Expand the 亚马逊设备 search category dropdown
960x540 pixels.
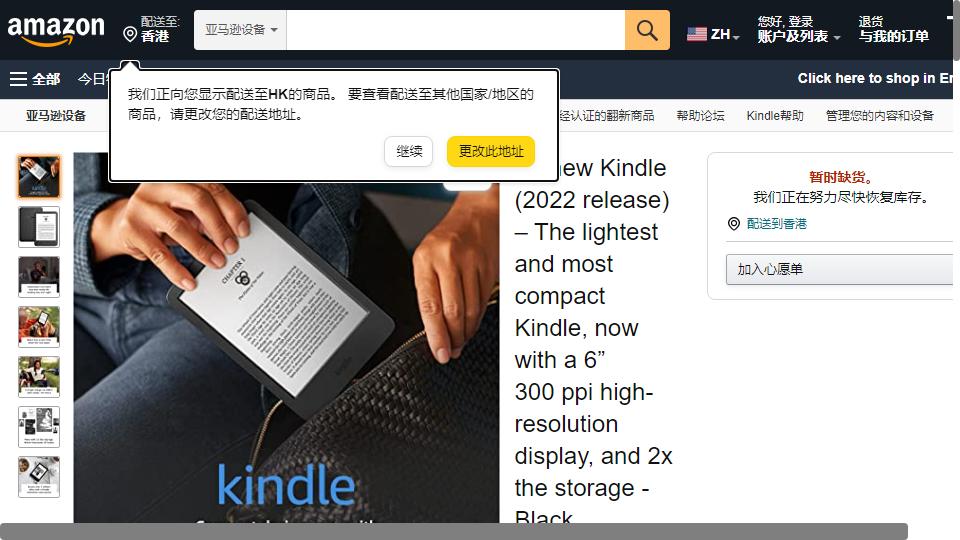click(240, 30)
